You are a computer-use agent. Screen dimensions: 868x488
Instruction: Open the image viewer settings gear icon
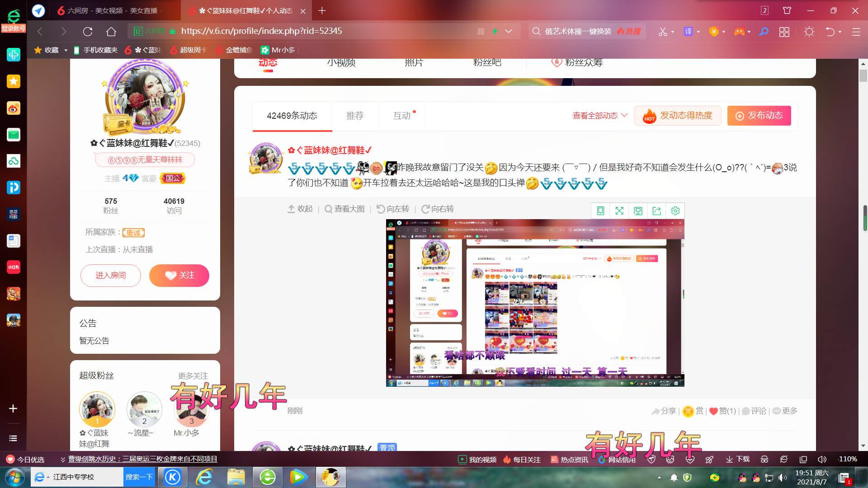(675, 211)
